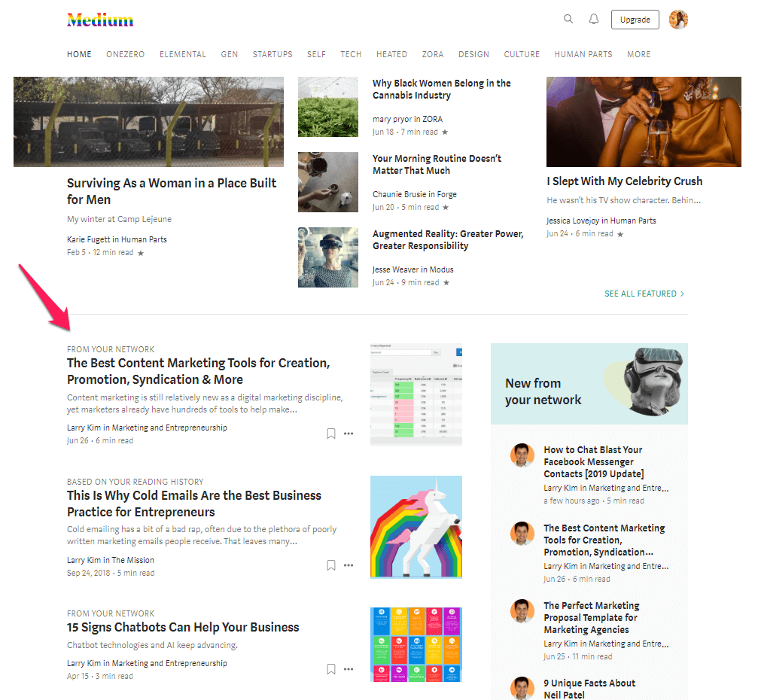This screenshot has height=700, width=758.
Task: Open three-dot menu for Cold Emails article
Action: point(349,565)
